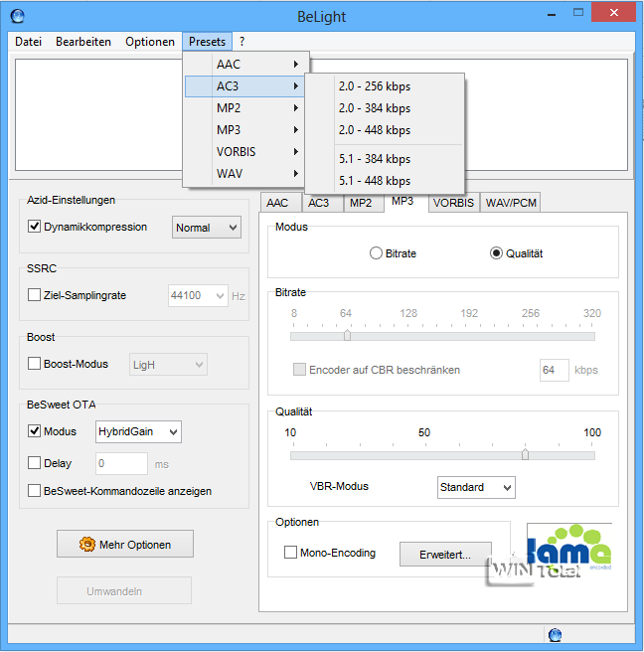Click the BeLight app icon in title bar
The height and width of the screenshot is (652, 644).
tap(18, 16)
